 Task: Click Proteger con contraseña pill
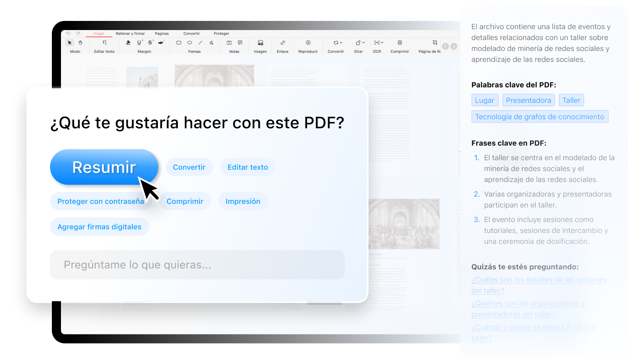click(101, 201)
